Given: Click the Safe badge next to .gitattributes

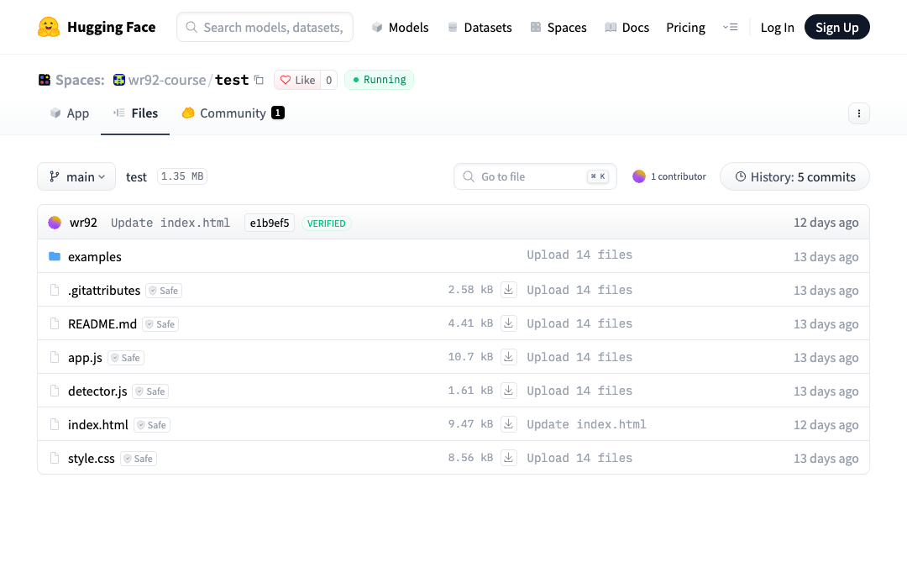Looking at the screenshot, I should pyautogui.click(x=164, y=291).
